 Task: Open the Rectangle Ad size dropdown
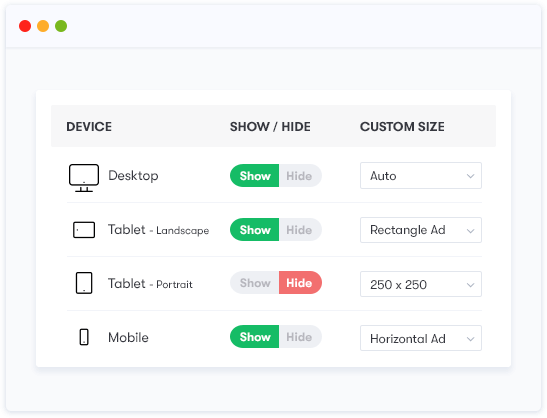point(421,230)
